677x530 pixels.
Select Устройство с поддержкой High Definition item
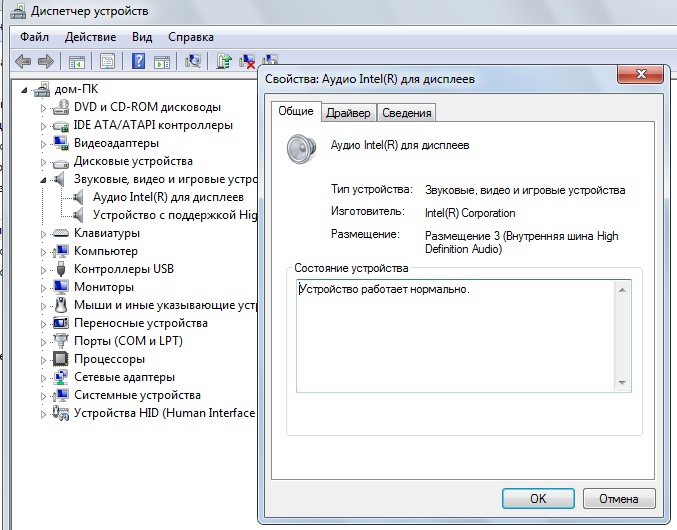point(174,215)
